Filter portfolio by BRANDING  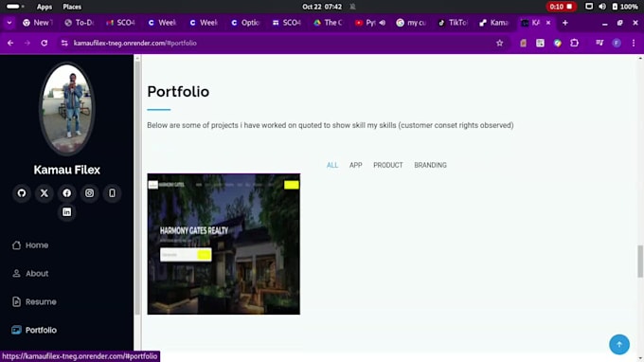click(x=430, y=165)
